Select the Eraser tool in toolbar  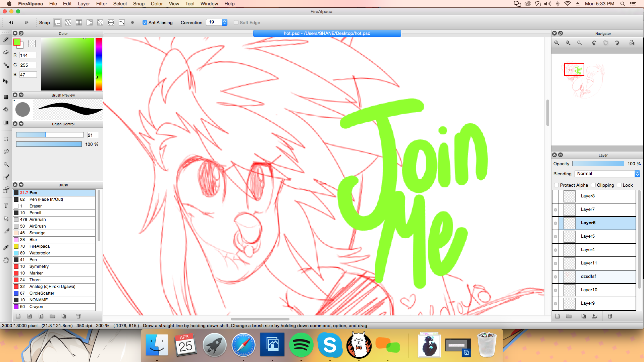(x=6, y=52)
